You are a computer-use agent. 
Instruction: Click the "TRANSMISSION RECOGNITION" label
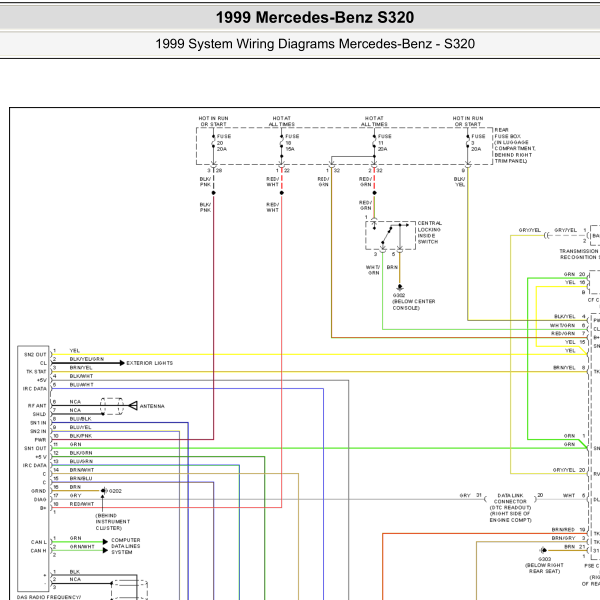[579, 254]
